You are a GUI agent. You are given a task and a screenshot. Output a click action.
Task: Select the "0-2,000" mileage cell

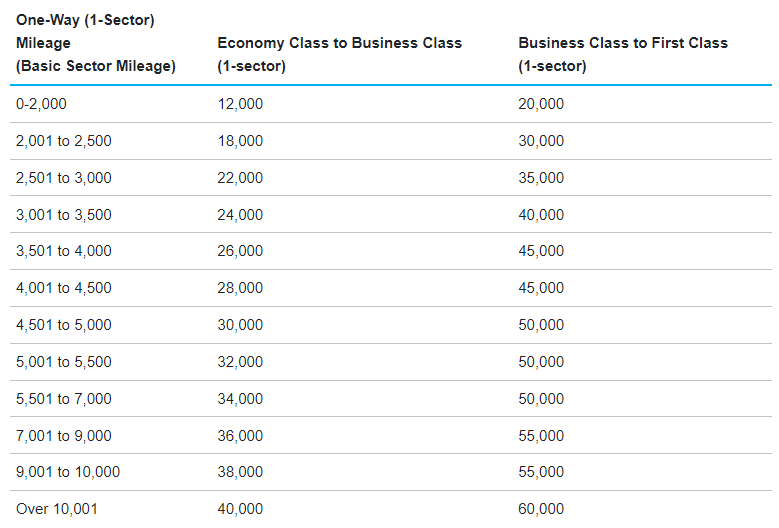(41, 104)
